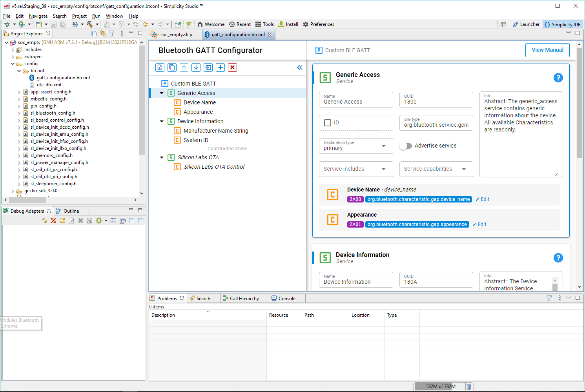
Task: Open the Service includes dropdown
Action: [x=355, y=169]
